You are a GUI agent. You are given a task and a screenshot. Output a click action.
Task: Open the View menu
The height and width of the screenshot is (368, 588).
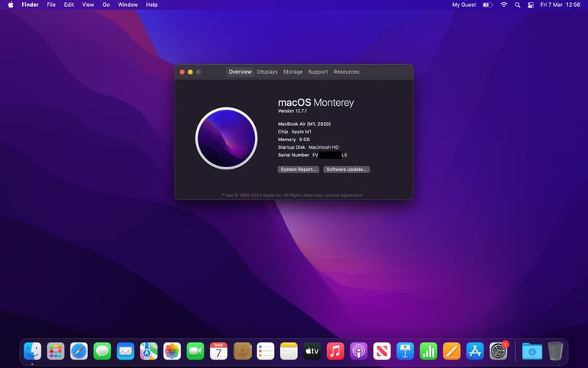point(88,5)
